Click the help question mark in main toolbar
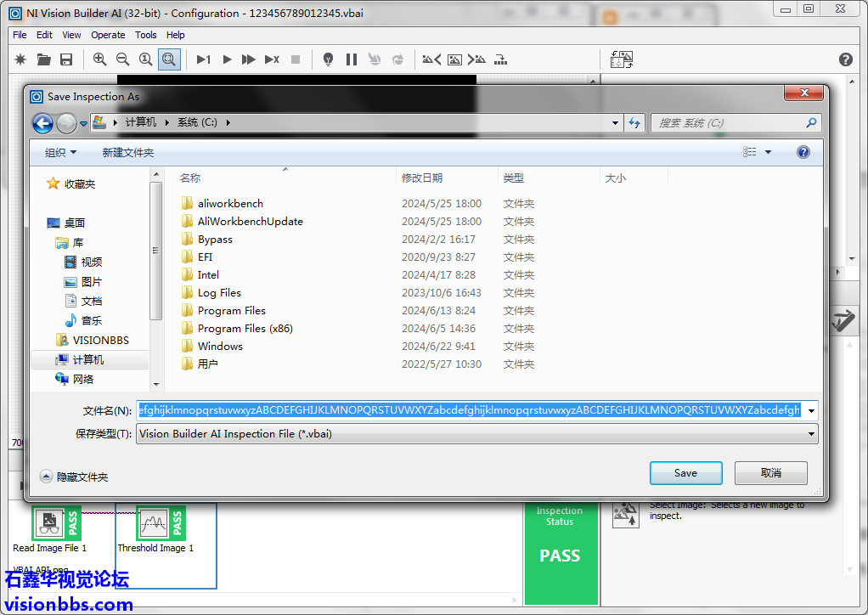This screenshot has width=868, height=615. (x=845, y=59)
